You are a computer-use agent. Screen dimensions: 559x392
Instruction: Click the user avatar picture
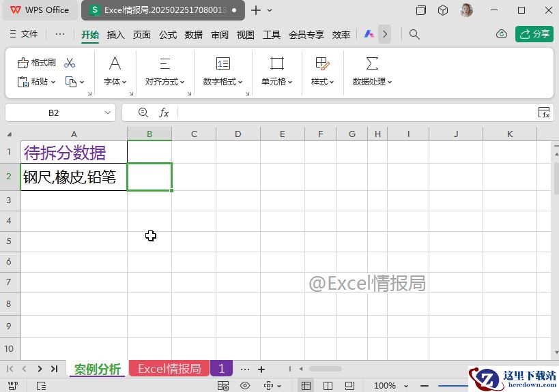pyautogui.click(x=466, y=10)
